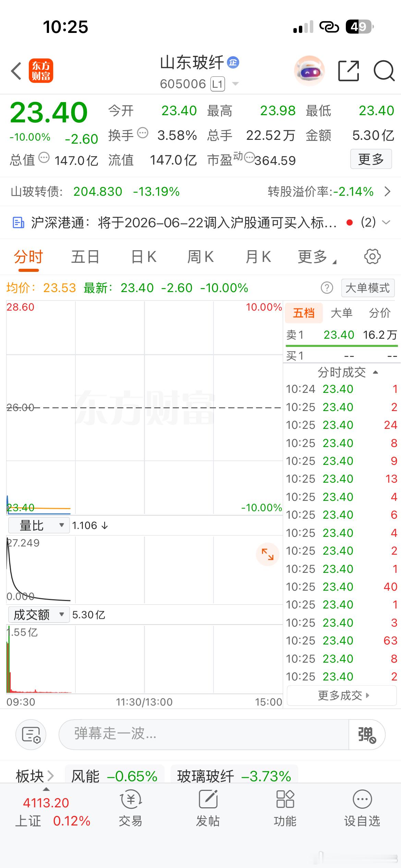
Task: Open the search magnifier icon
Action: tap(384, 71)
